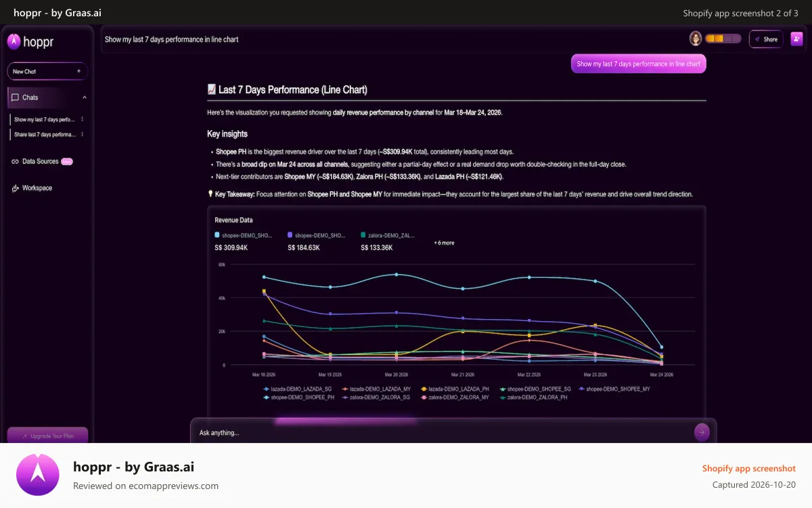Click the Share button

point(766,39)
